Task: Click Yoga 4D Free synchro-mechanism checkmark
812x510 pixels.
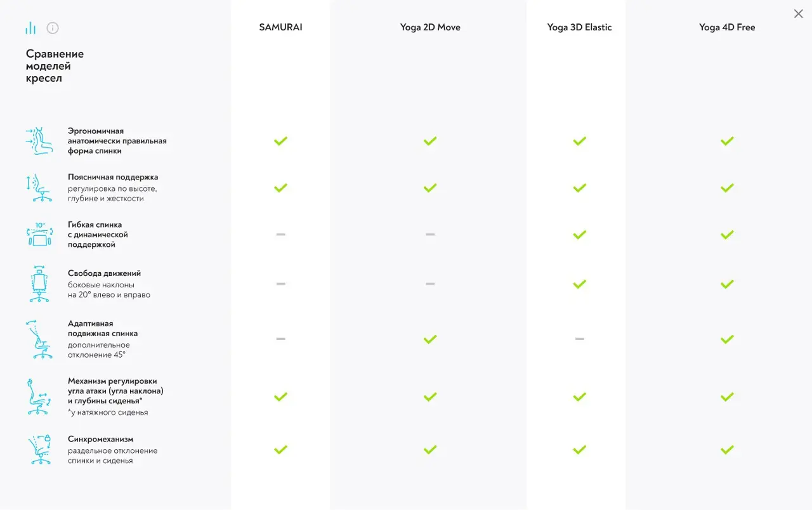Action: tap(727, 450)
